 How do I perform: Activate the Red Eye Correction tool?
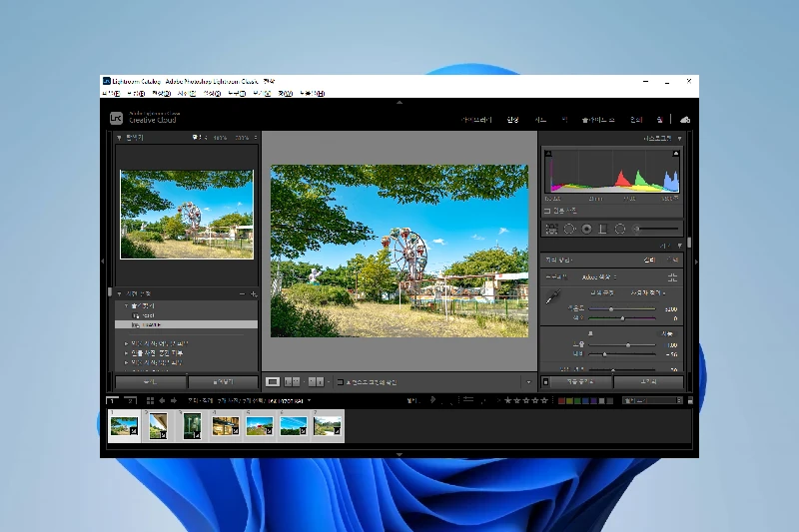point(586,229)
